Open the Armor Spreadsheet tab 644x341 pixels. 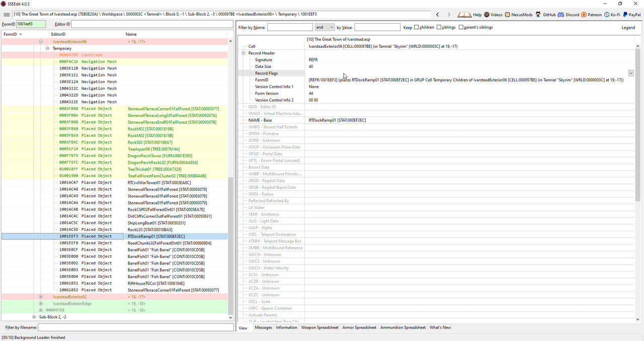[359, 327]
